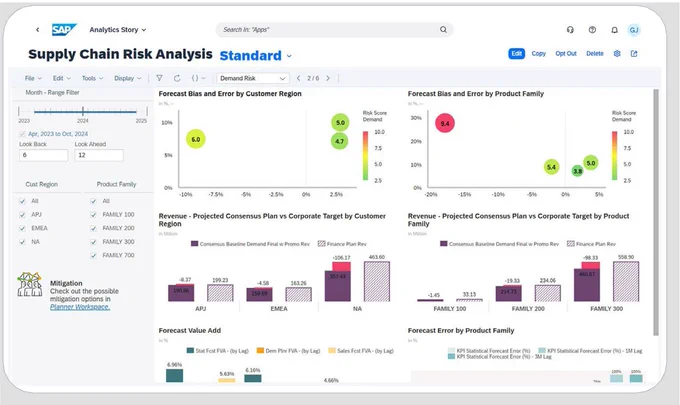Open the Planner Workspace link

tap(80, 307)
